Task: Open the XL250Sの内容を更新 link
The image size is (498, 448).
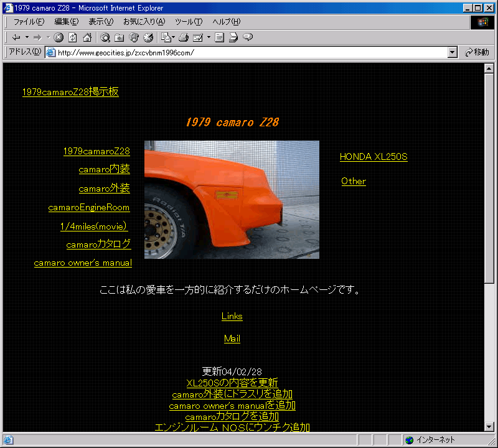Action: click(x=232, y=383)
